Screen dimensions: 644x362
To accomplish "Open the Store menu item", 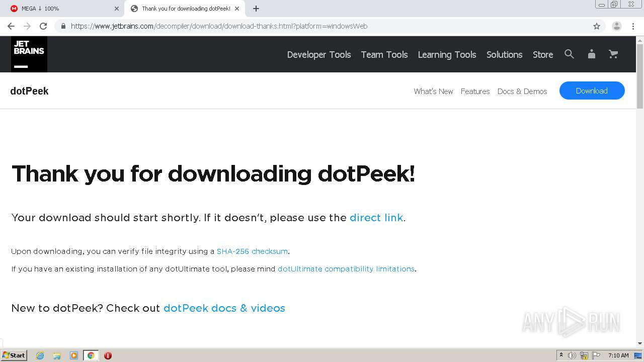I will (x=543, y=54).
